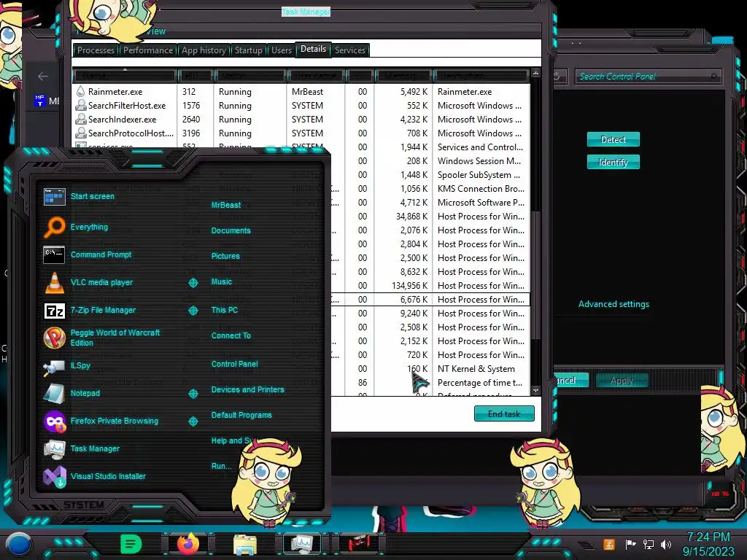Image resolution: width=747 pixels, height=560 pixels.
Task: Click the volume speaker tray icon
Action: click(666, 544)
